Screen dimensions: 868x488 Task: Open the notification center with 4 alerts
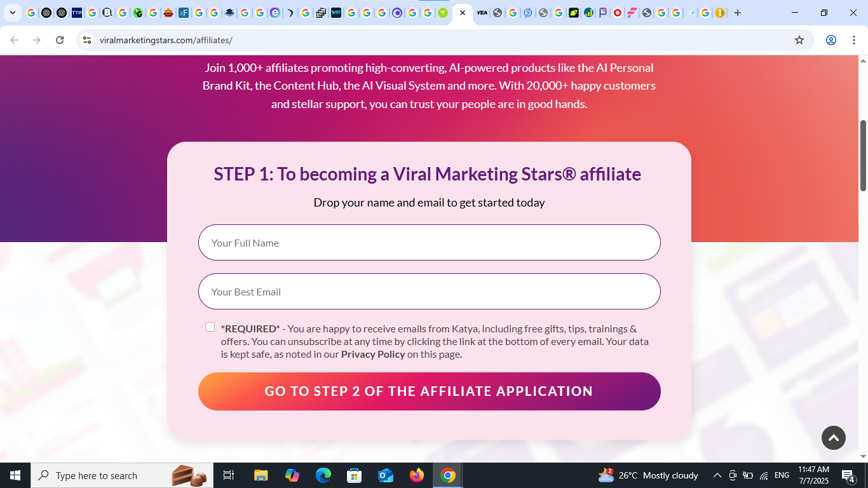pyautogui.click(x=848, y=475)
